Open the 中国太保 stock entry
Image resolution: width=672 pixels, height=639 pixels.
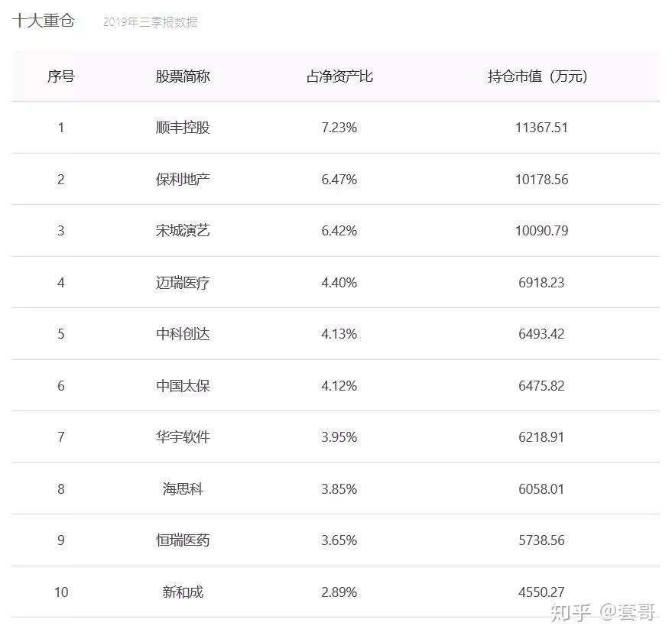click(x=183, y=386)
